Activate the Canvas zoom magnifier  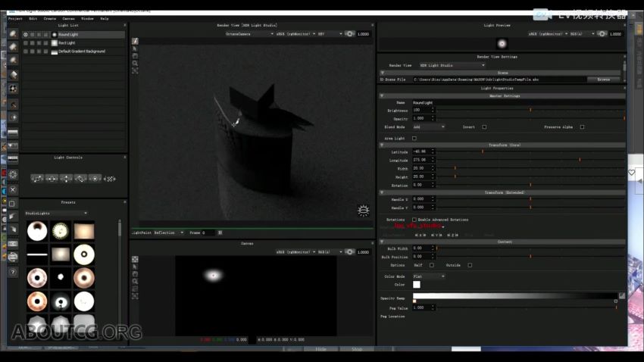[135, 282]
